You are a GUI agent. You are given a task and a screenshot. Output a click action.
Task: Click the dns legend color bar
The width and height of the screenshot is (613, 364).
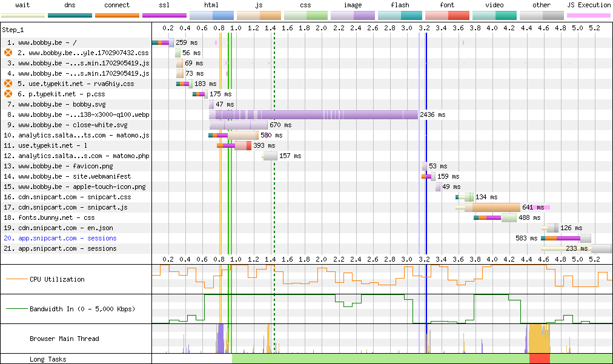pos(70,16)
